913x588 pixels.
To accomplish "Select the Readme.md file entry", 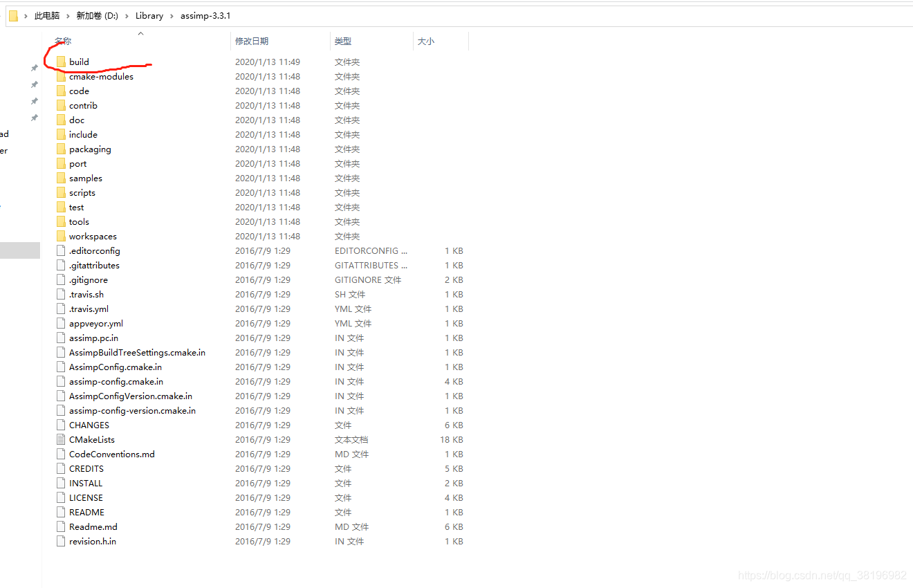I will (x=92, y=526).
